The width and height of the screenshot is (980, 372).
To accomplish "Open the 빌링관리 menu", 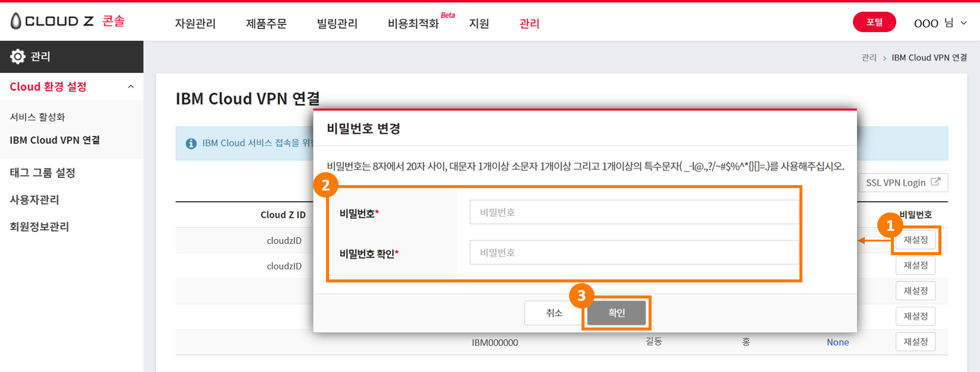I will 337,24.
